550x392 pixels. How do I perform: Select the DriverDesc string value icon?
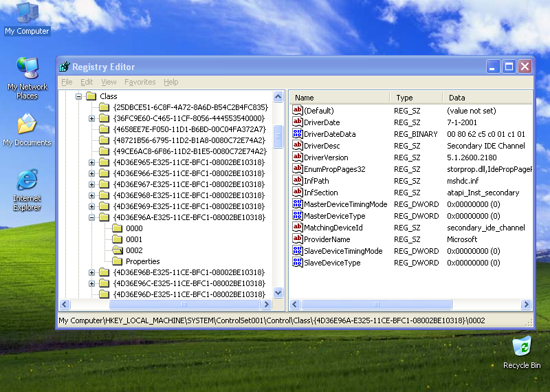coord(297,145)
